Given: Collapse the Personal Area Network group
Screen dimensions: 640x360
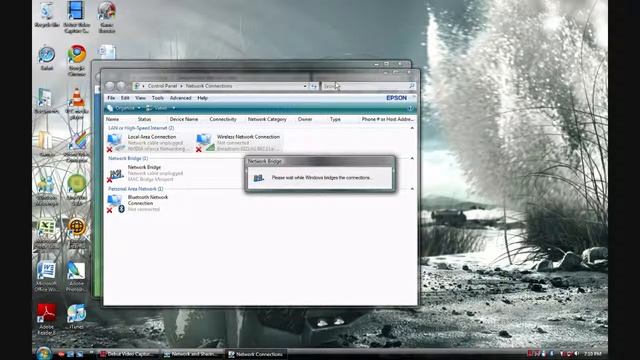Looking at the screenshot, I should (412, 189).
